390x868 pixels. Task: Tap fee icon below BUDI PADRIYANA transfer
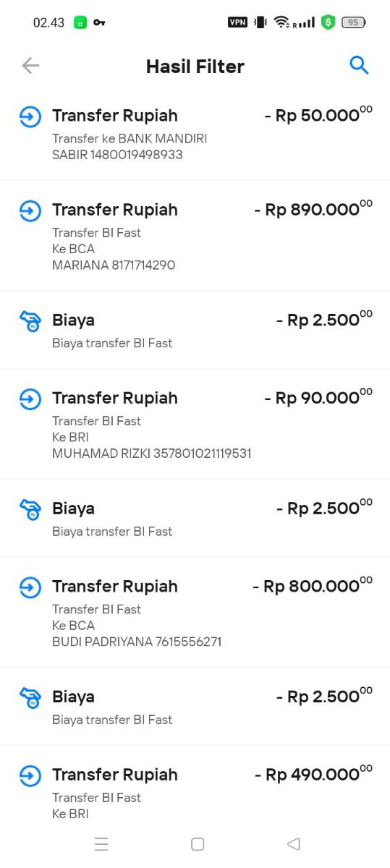pyautogui.click(x=30, y=697)
